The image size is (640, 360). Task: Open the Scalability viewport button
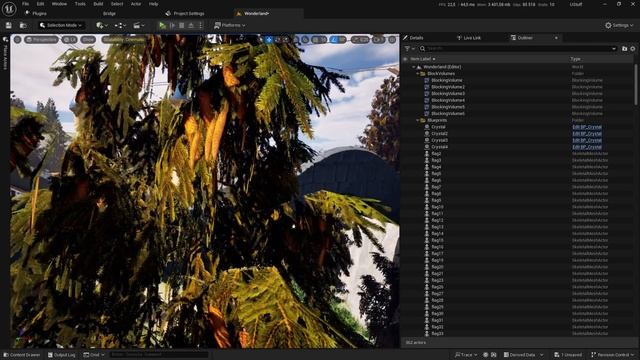point(124,40)
